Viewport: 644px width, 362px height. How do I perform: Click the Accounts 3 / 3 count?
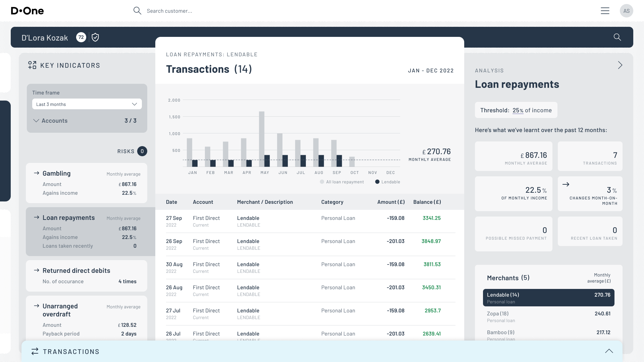coord(130,121)
